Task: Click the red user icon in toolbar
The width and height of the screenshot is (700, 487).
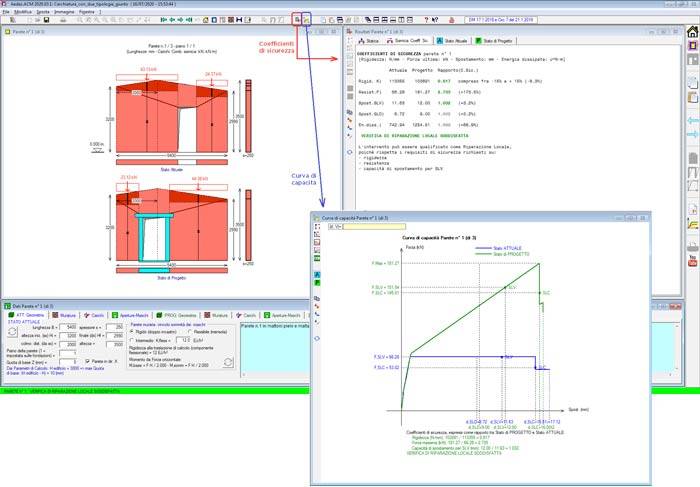Action: pyautogui.click(x=451, y=20)
